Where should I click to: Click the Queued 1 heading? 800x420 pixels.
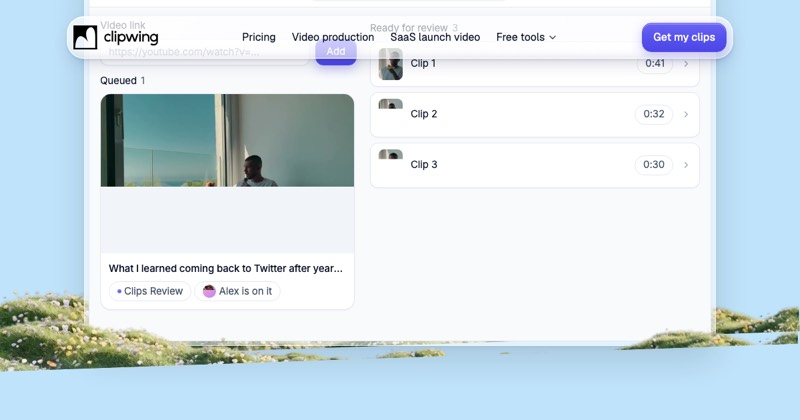(x=122, y=81)
